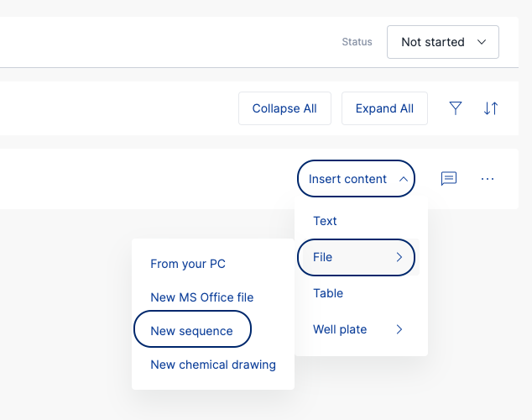The height and width of the screenshot is (420, 532).
Task: Expand the File submenu
Action: point(324,257)
